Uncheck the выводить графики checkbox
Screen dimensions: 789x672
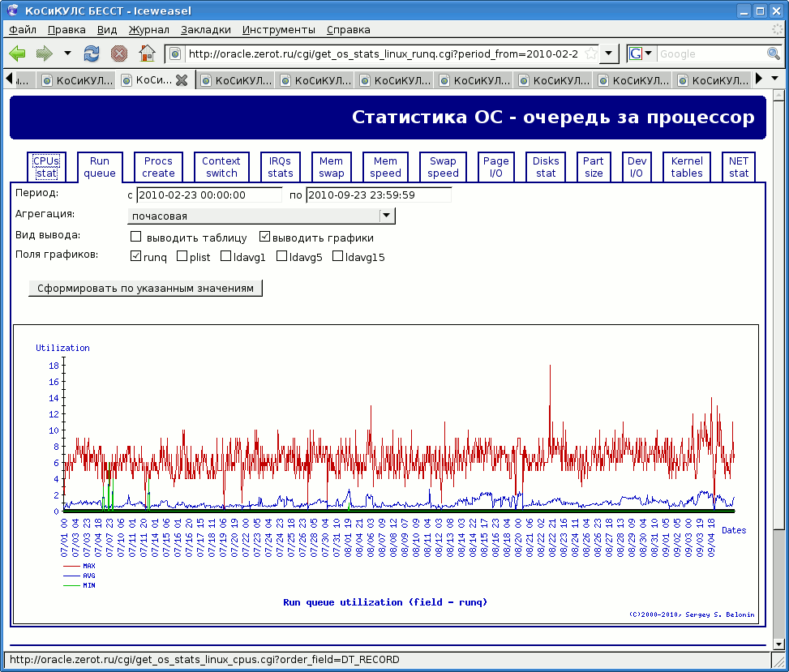tap(265, 237)
